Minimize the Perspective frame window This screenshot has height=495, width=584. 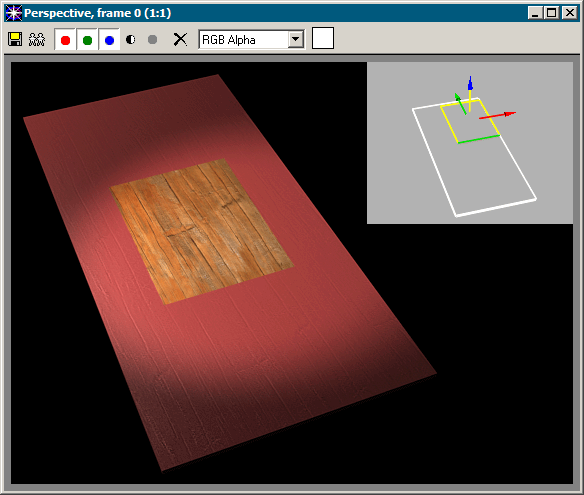coord(535,13)
